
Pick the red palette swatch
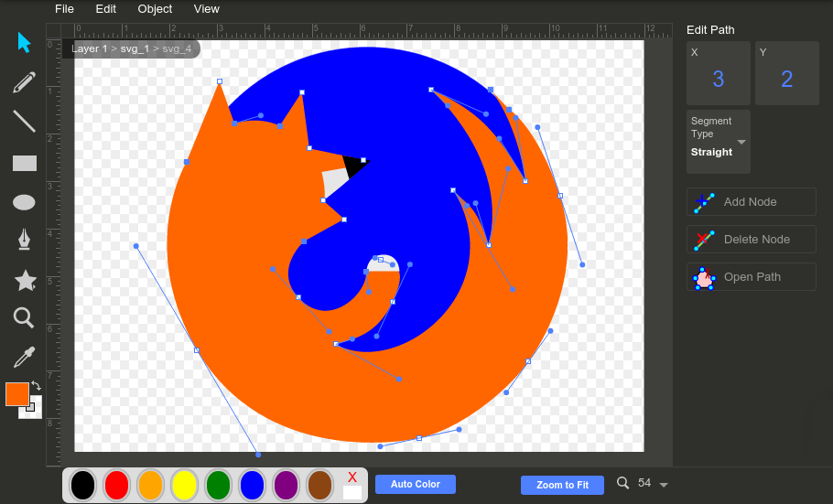tap(117, 485)
